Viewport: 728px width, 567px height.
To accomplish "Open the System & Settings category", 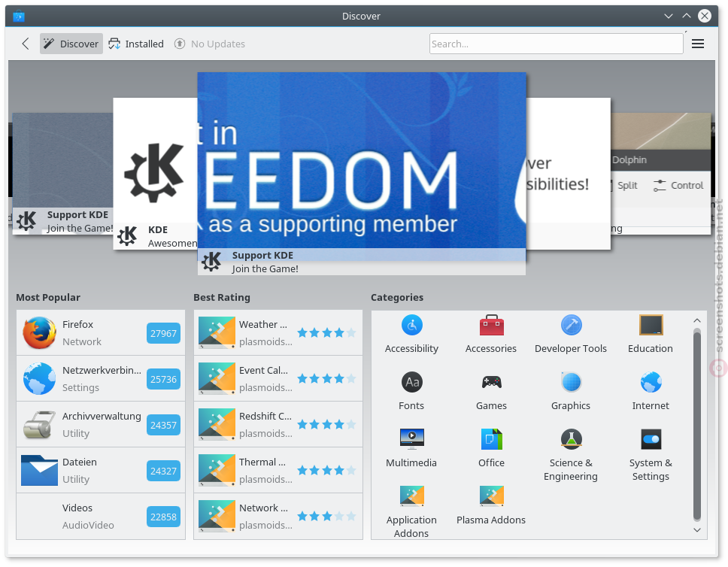I will (x=651, y=455).
